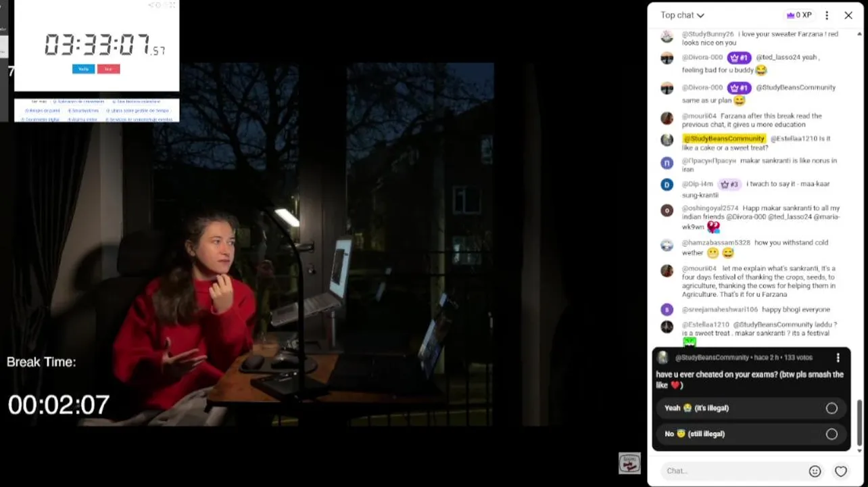Image resolution: width=868 pixels, height=487 pixels.
Task: Click sreejamaheshwari106's purple avatar
Action: point(667,310)
